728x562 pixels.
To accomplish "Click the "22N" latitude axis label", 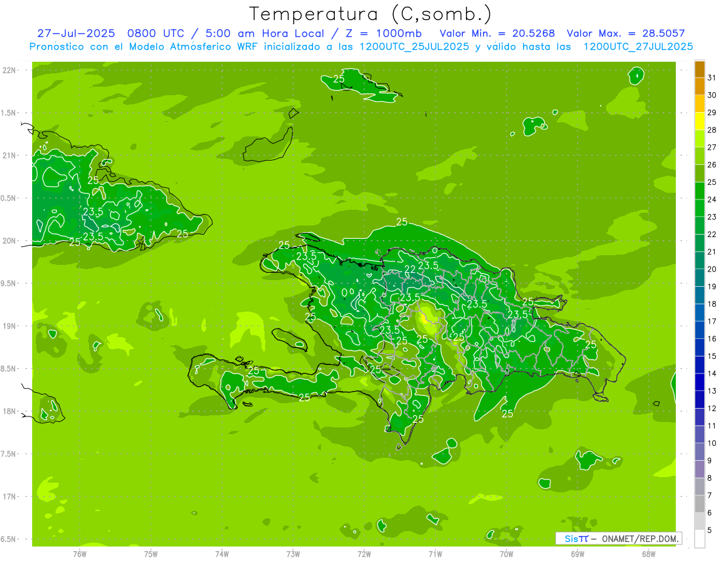I will pyautogui.click(x=10, y=70).
